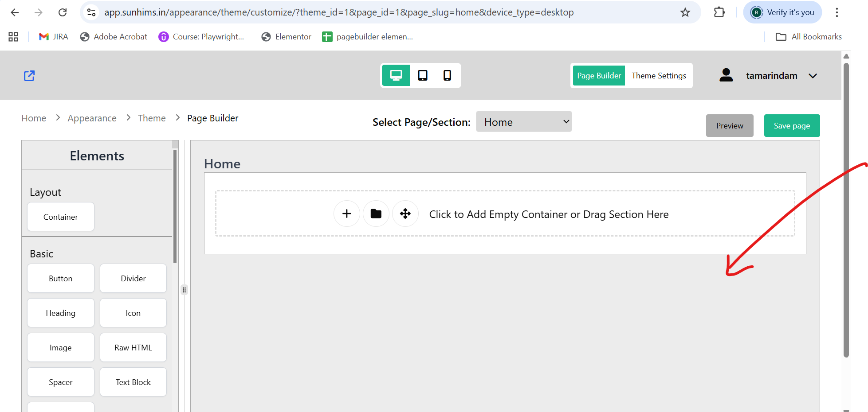The image size is (868, 412).
Task: Click the browser forward arrow
Action: [39, 12]
